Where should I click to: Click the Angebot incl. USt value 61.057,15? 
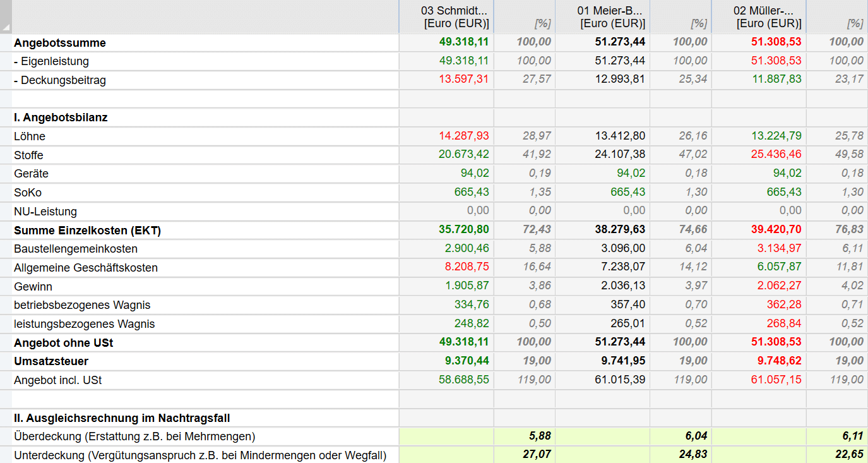tap(776, 380)
